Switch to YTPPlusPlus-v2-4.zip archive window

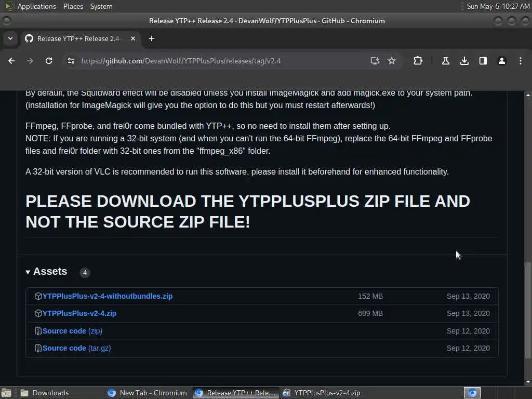tap(322, 393)
